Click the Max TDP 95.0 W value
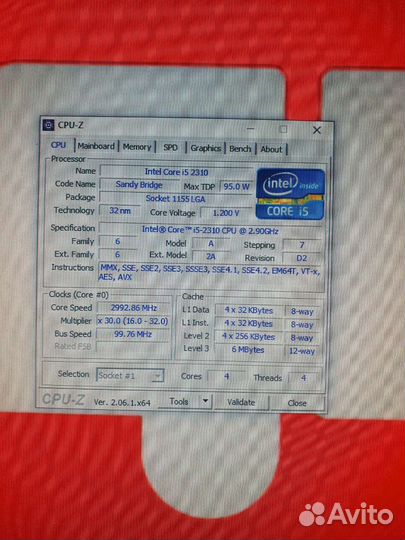The width and height of the screenshot is (405, 540). click(236, 187)
